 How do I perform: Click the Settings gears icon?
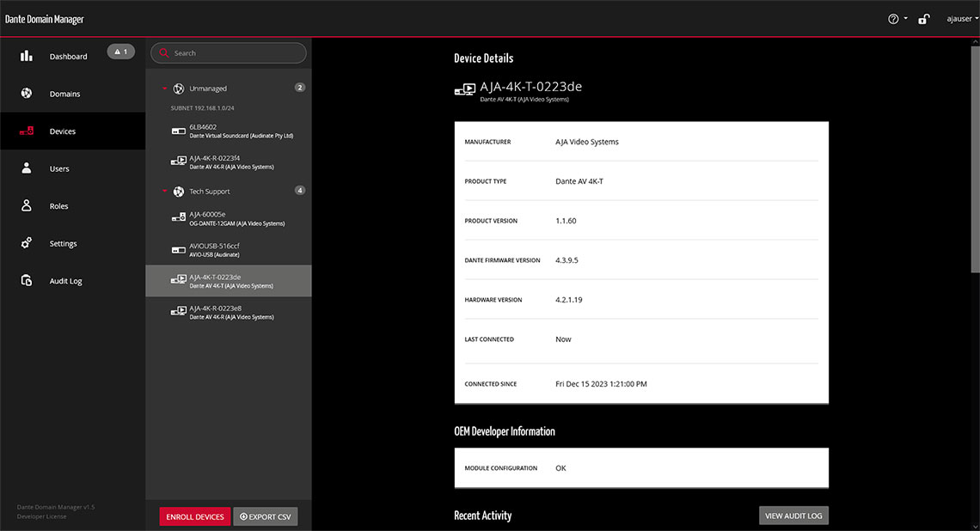click(27, 243)
